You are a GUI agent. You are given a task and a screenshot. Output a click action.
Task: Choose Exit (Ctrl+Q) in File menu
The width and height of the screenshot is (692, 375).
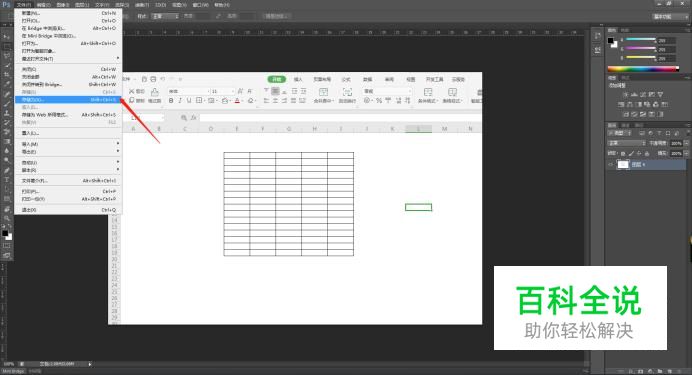(68, 210)
